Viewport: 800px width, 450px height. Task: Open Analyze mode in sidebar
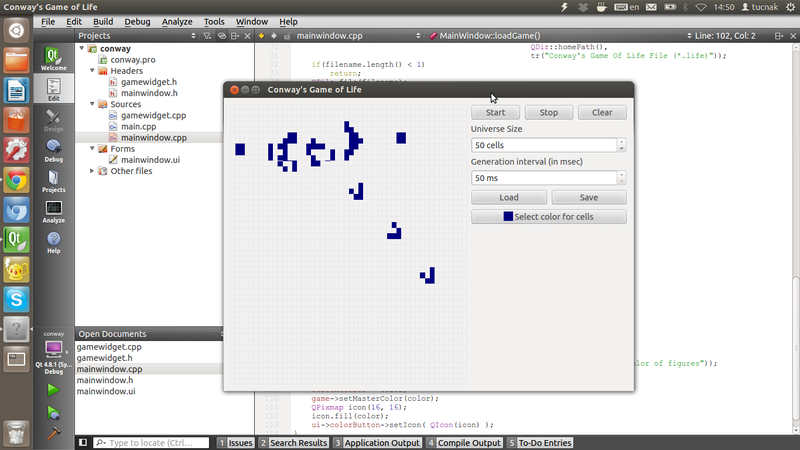pos(54,212)
